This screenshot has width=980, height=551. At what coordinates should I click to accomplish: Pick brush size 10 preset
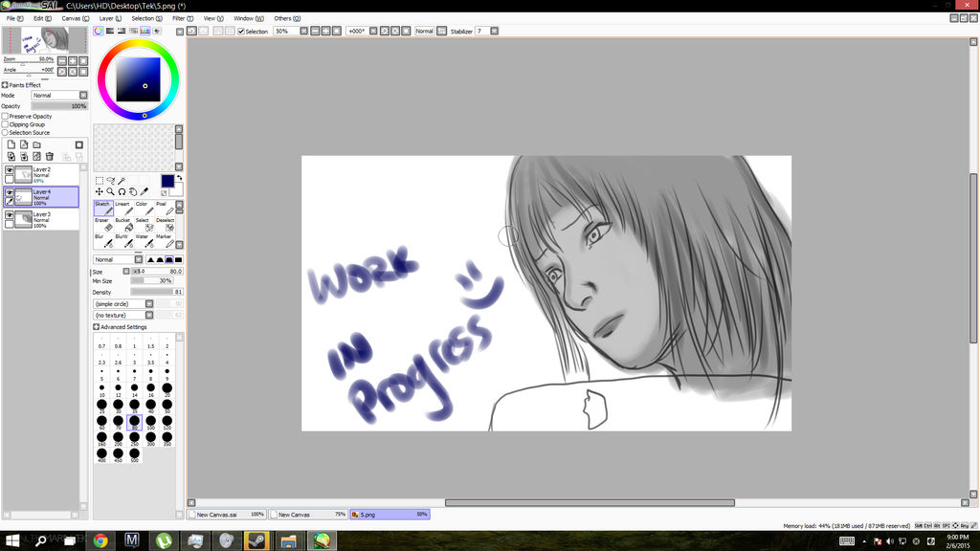pos(101,390)
